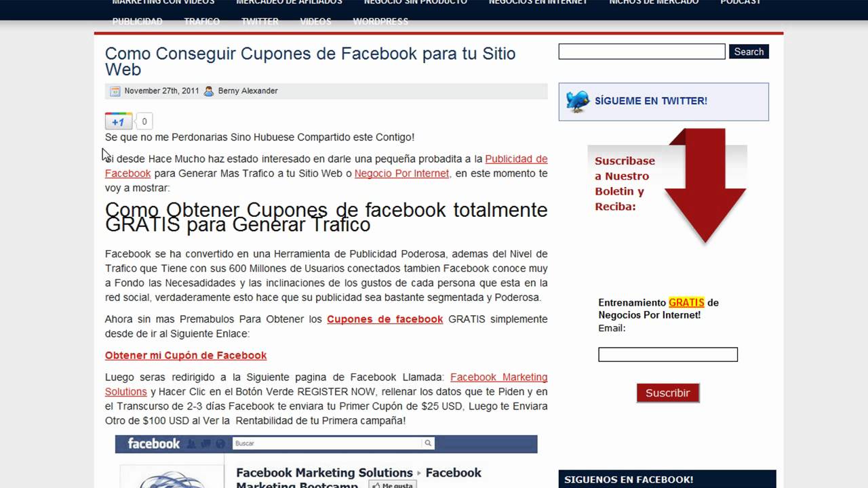The width and height of the screenshot is (868, 488).
Task: Click the November 27th, 2011 date text
Action: click(161, 91)
